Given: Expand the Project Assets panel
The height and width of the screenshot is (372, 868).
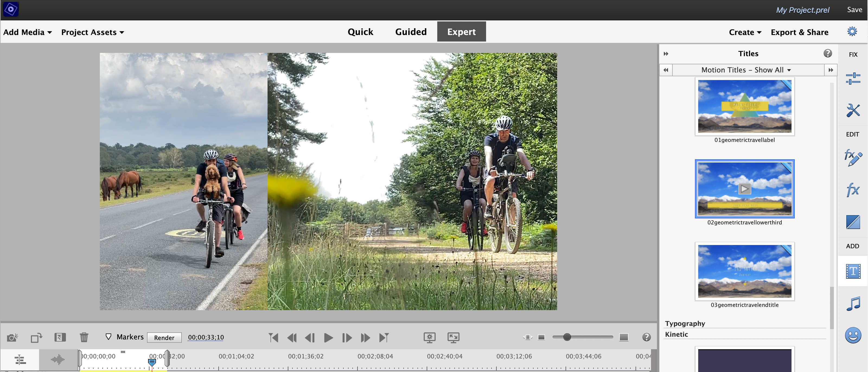Looking at the screenshot, I should 92,31.
